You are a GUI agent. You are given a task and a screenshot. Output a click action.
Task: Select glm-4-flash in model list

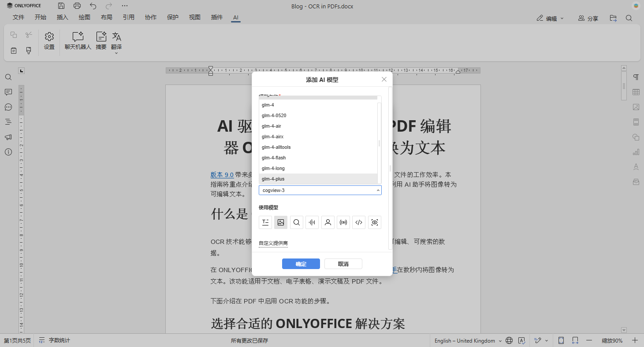click(x=318, y=158)
